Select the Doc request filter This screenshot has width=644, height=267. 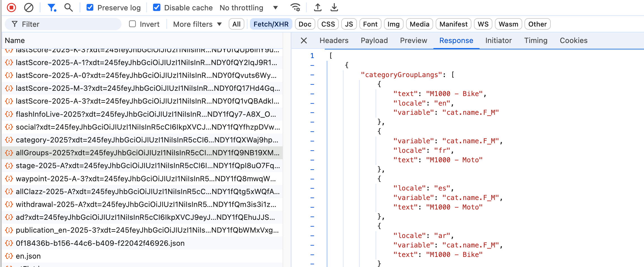point(305,24)
